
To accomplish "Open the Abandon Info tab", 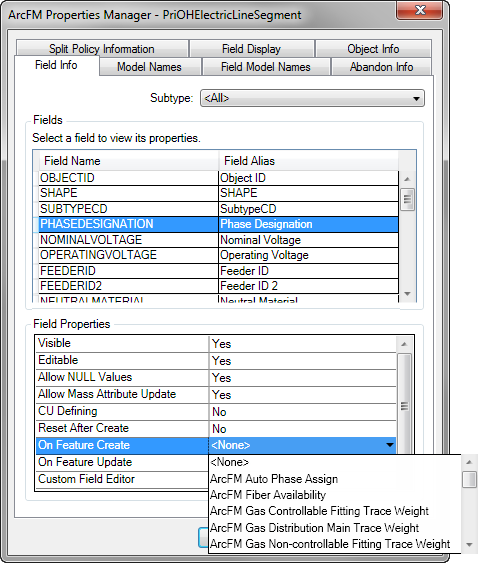I will pyautogui.click(x=381, y=67).
